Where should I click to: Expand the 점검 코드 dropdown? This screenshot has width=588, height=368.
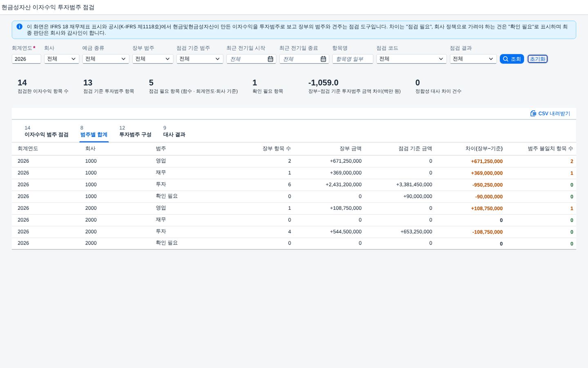click(x=412, y=59)
